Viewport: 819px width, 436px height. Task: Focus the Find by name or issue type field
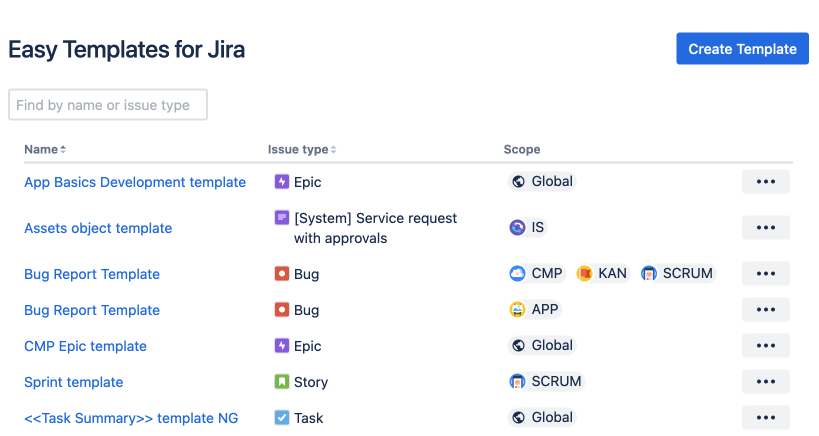108,105
